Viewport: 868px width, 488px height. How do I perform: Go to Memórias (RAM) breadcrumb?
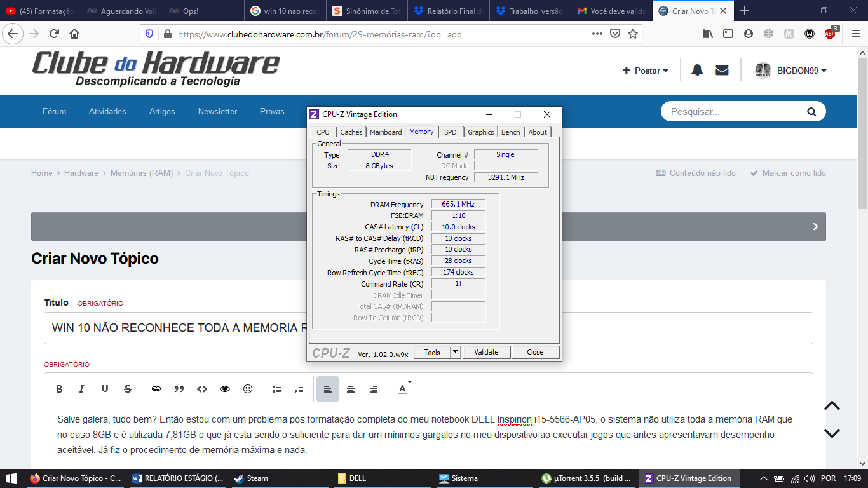point(142,173)
